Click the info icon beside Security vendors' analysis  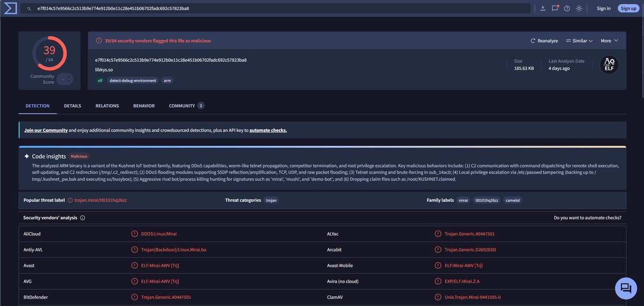(x=83, y=218)
